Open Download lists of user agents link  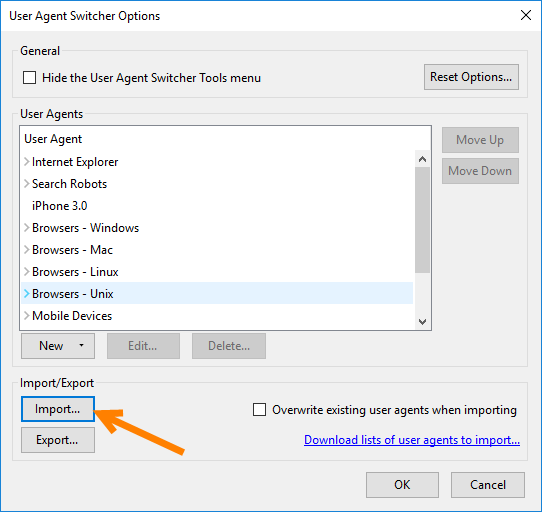(x=412, y=440)
